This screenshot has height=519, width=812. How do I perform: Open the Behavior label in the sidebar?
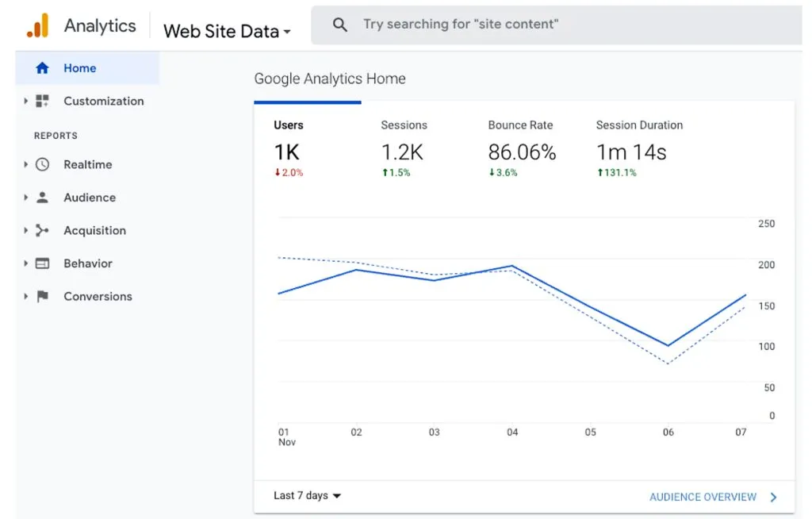point(88,263)
